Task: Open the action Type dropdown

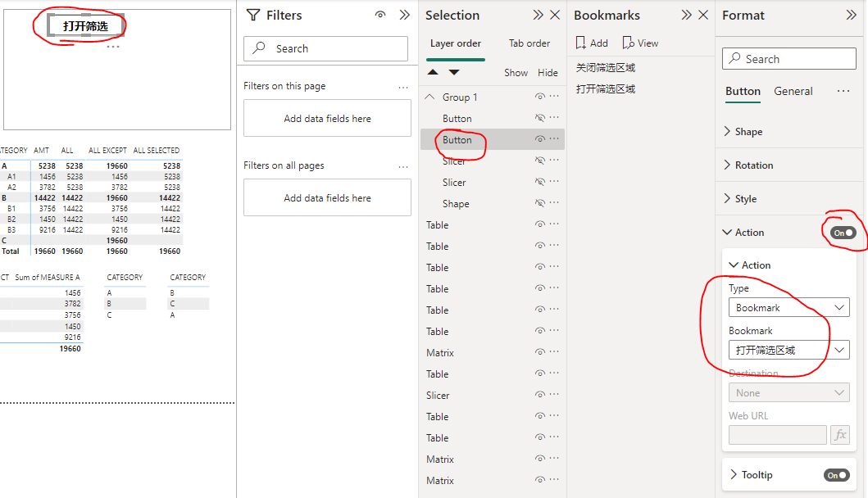Action: [x=788, y=308]
